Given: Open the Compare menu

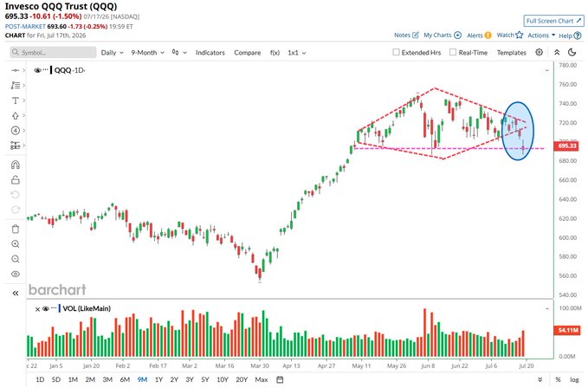Looking at the screenshot, I should [x=247, y=53].
